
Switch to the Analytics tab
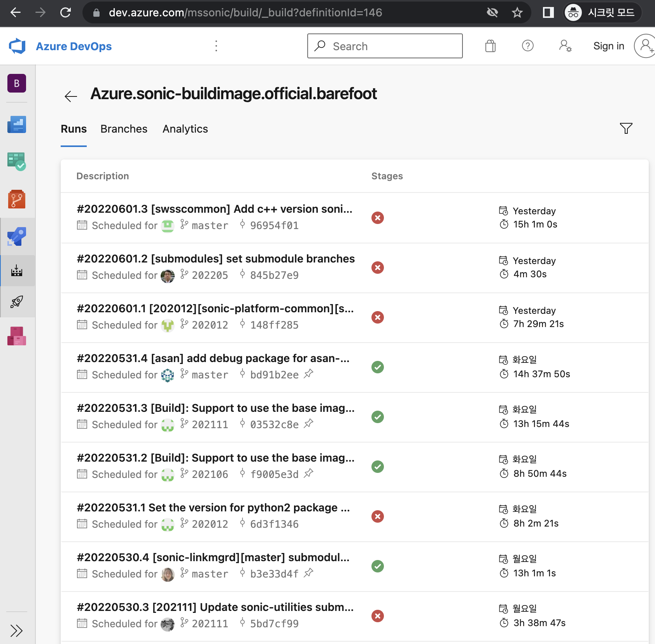pyautogui.click(x=186, y=129)
